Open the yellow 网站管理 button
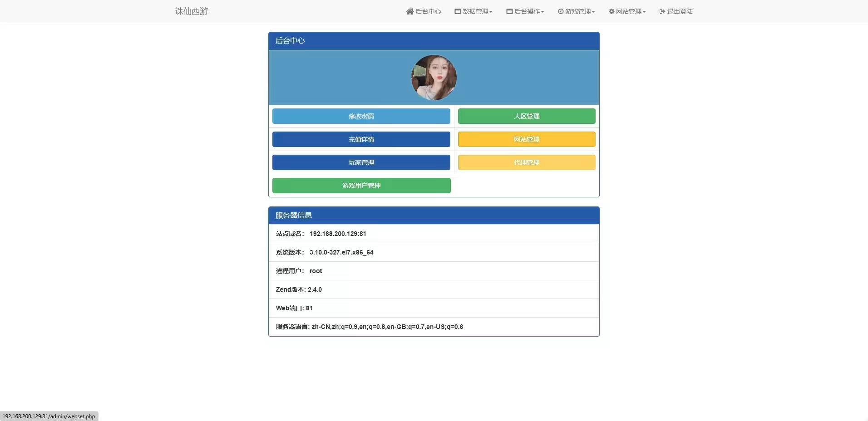 527,139
